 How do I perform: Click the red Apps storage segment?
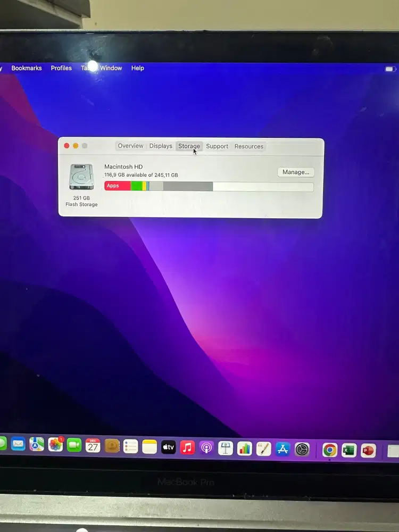pyautogui.click(x=118, y=186)
